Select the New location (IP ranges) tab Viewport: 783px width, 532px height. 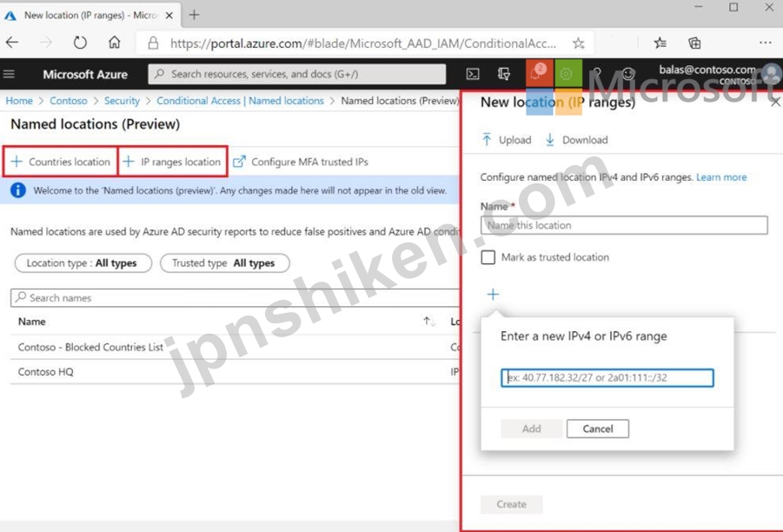90,16
